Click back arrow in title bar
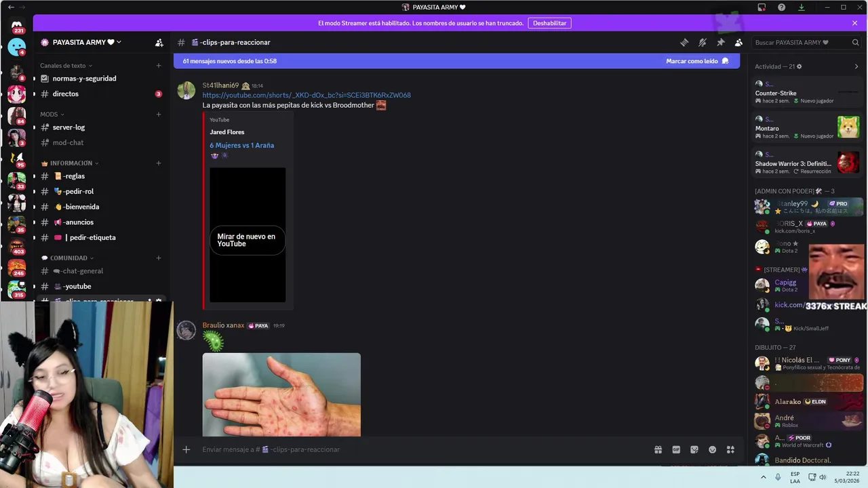The width and height of the screenshot is (868, 488). click(10, 7)
